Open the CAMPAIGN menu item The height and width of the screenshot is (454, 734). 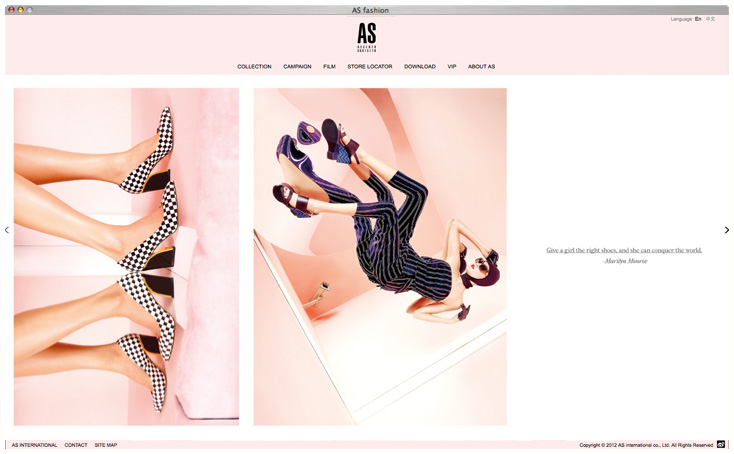coord(297,66)
